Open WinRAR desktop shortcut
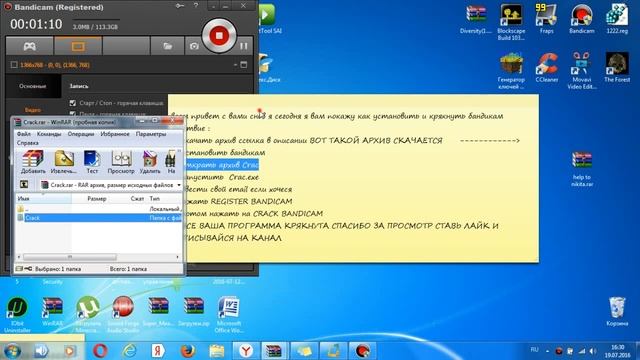640x360 pixels. coord(53,312)
